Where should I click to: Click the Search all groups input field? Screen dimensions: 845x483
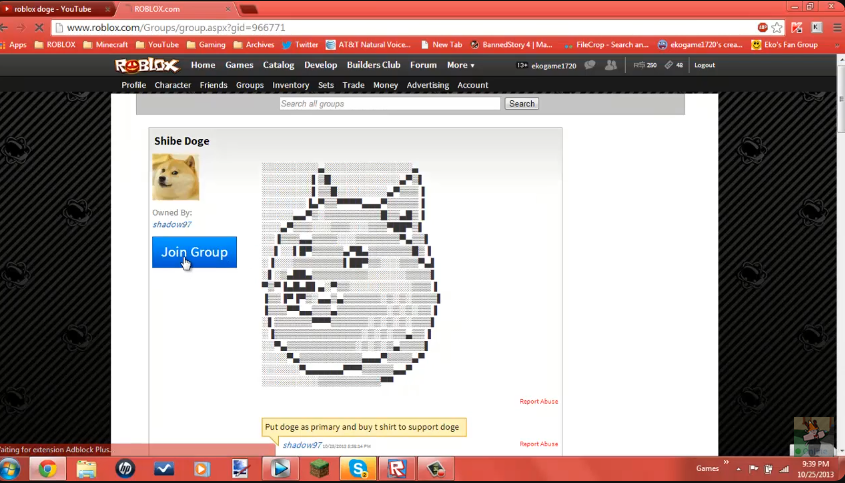[389, 103]
